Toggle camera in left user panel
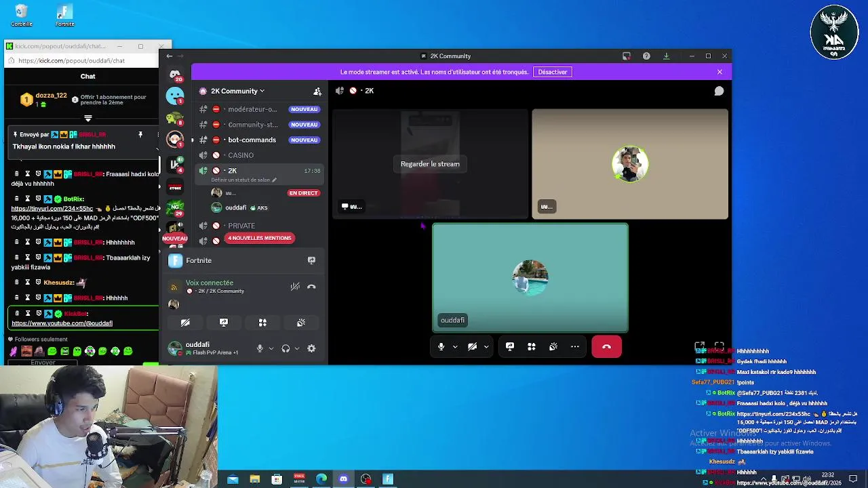Image resolution: width=868 pixels, height=488 pixels. [x=185, y=323]
